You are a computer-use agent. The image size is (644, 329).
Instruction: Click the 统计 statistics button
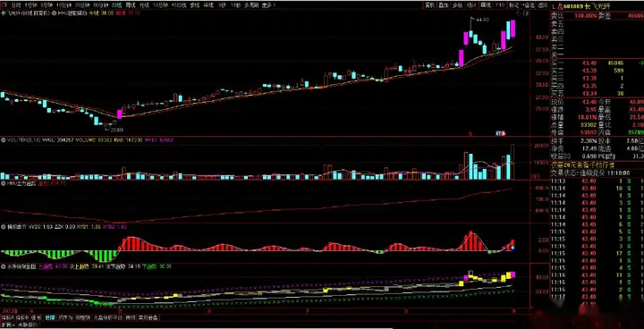[471, 5]
